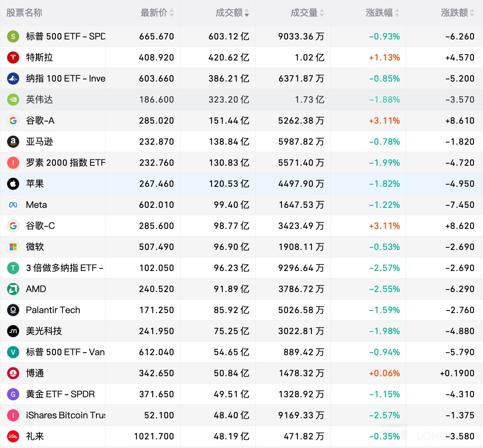This screenshot has width=483, height=448.
Task: Click the Apple logo icon
Action: pos(13,184)
